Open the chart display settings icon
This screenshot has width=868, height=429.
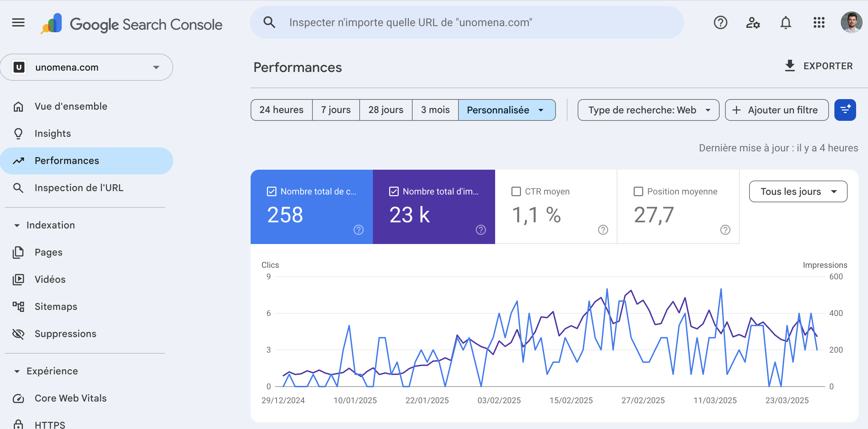point(845,110)
